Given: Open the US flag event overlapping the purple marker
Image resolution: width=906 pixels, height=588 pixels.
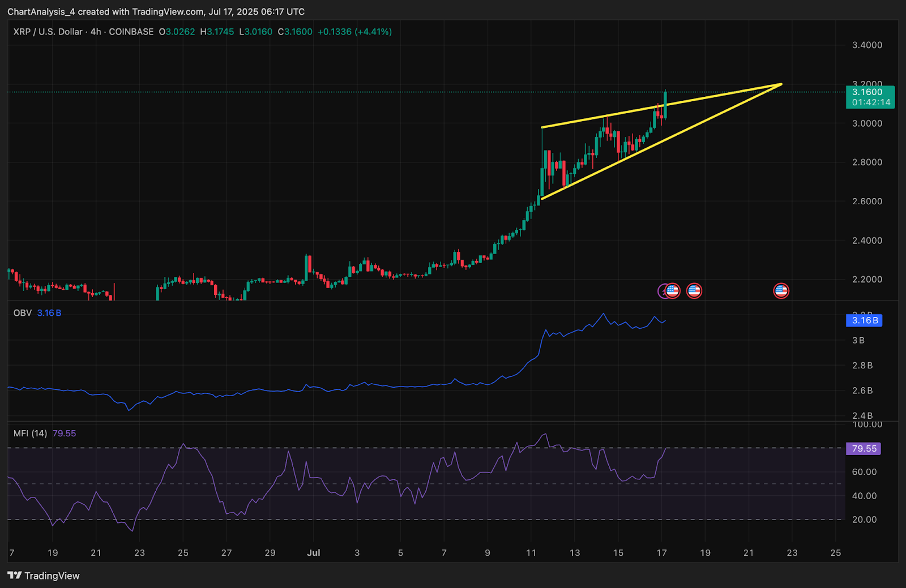Looking at the screenshot, I should coord(672,291).
